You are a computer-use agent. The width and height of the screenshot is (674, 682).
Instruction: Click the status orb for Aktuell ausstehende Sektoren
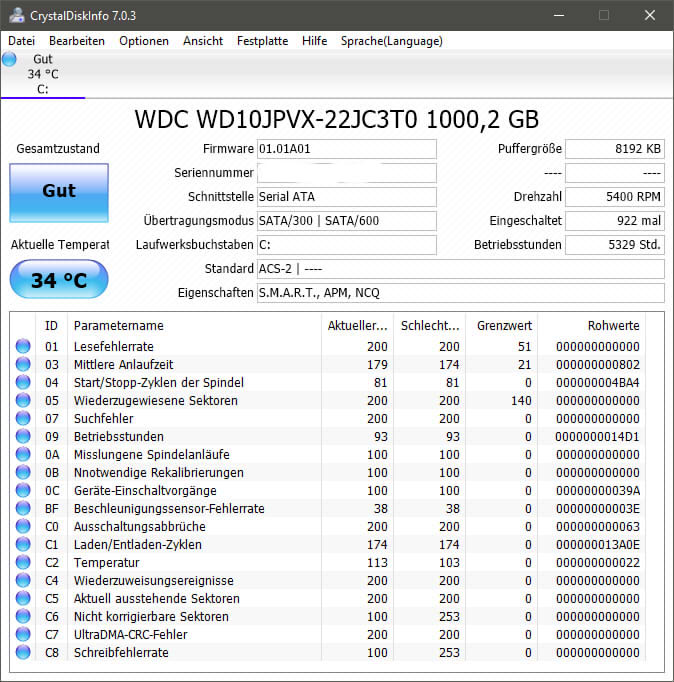[x=23, y=598]
